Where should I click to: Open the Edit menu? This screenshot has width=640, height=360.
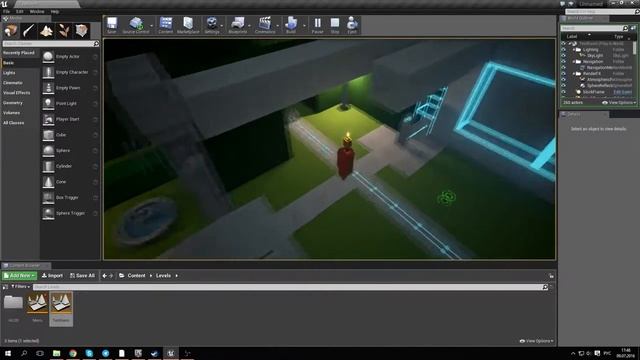click(x=19, y=12)
